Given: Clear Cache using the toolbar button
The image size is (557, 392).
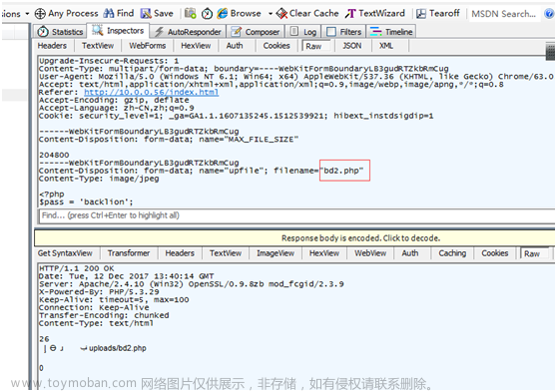Looking at the screenshot, I should click(x=307, y=14).
